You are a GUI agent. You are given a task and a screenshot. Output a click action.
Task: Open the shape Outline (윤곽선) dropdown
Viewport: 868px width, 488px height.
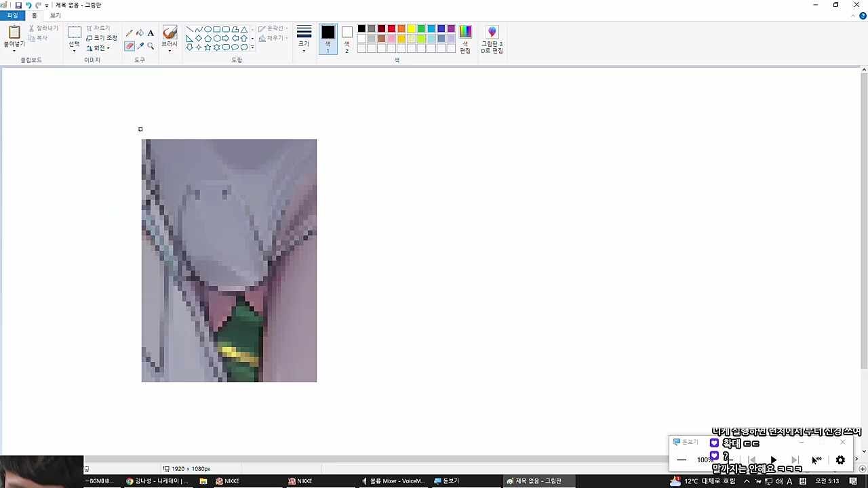[273, 28]
